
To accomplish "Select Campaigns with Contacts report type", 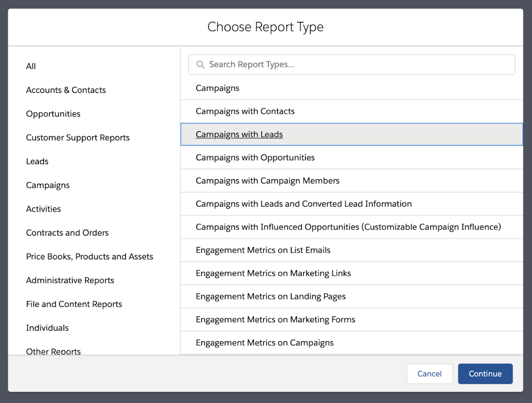I will click(352, 111).
